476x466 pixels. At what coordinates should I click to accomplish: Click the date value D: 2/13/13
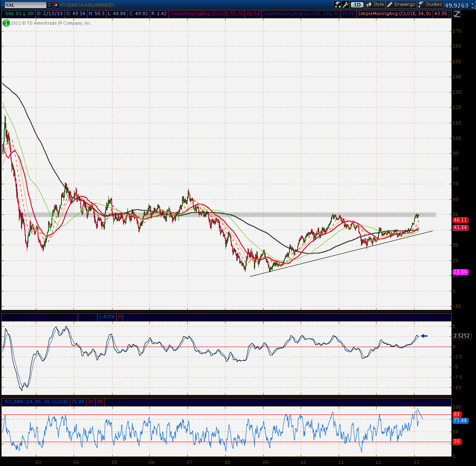pos(50,13)
